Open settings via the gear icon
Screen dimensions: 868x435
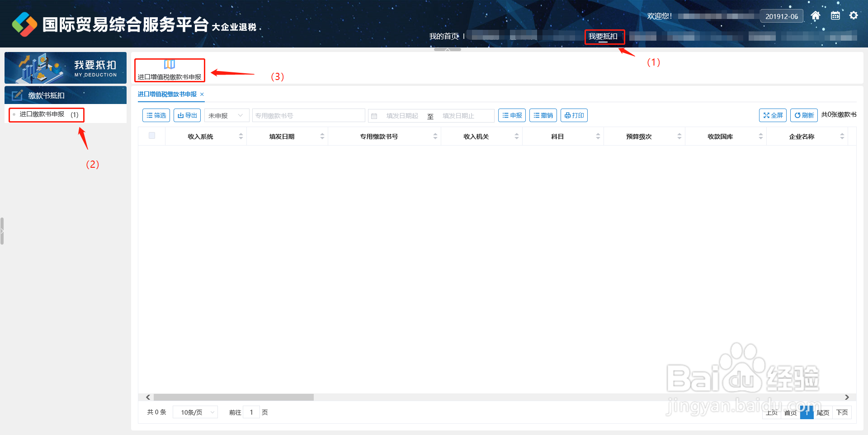pos(854,15)
